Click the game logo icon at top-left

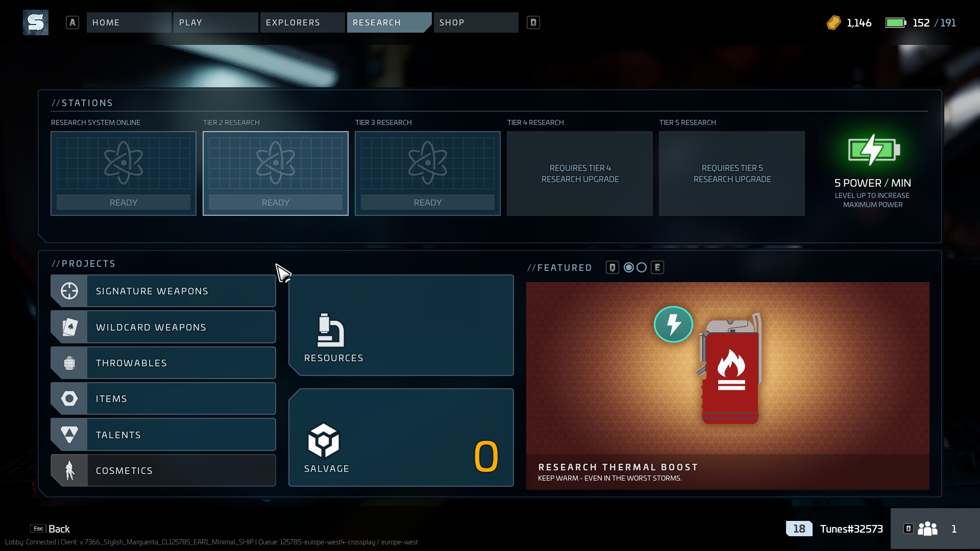pyautogui.click(x=36, y=22)
